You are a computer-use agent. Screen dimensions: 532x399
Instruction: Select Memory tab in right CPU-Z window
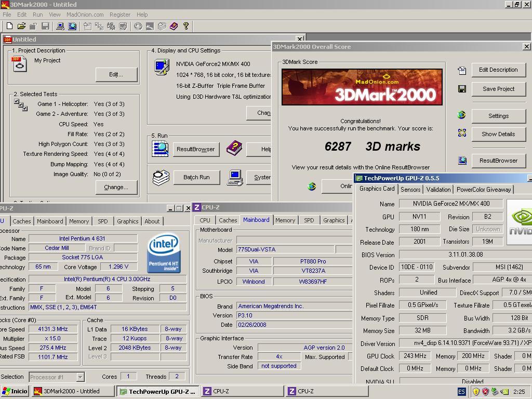coord(285,220)
